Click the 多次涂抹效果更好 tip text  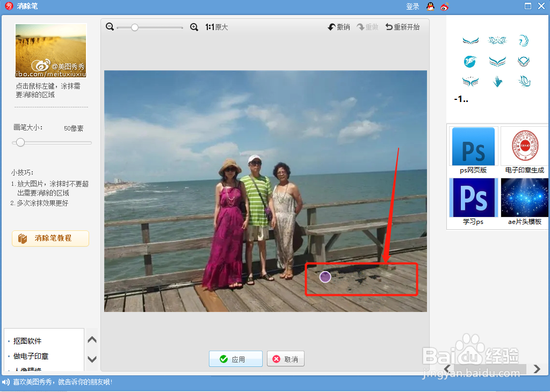tap(42, 203)
